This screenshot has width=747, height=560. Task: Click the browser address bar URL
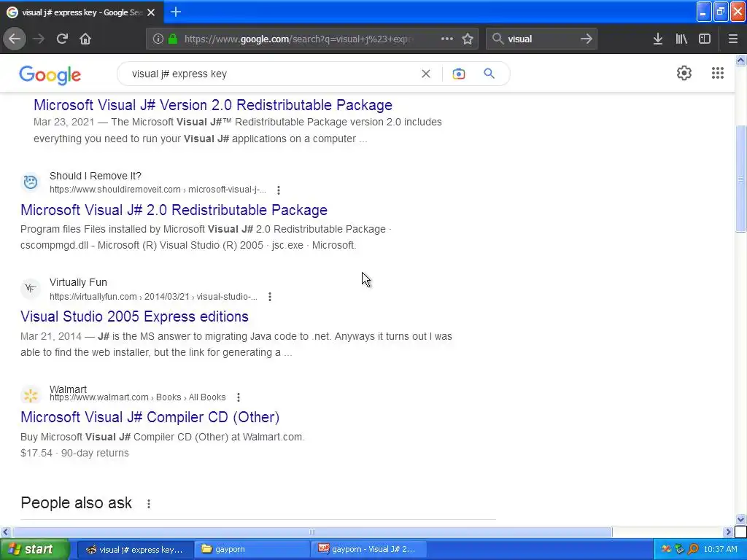tap(299, 39)
